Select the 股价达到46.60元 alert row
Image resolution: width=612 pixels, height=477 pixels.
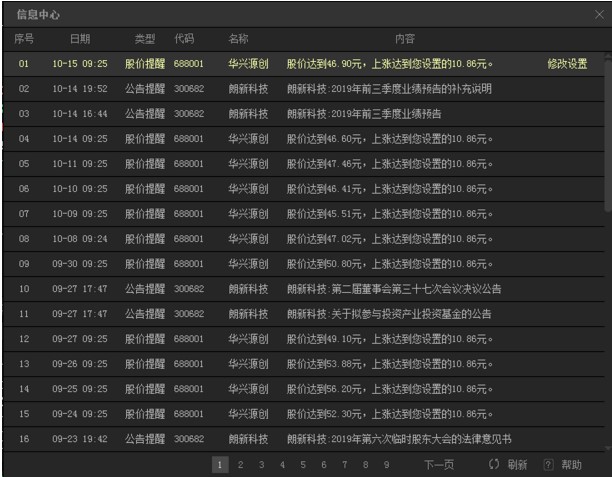tap(303, 139)
